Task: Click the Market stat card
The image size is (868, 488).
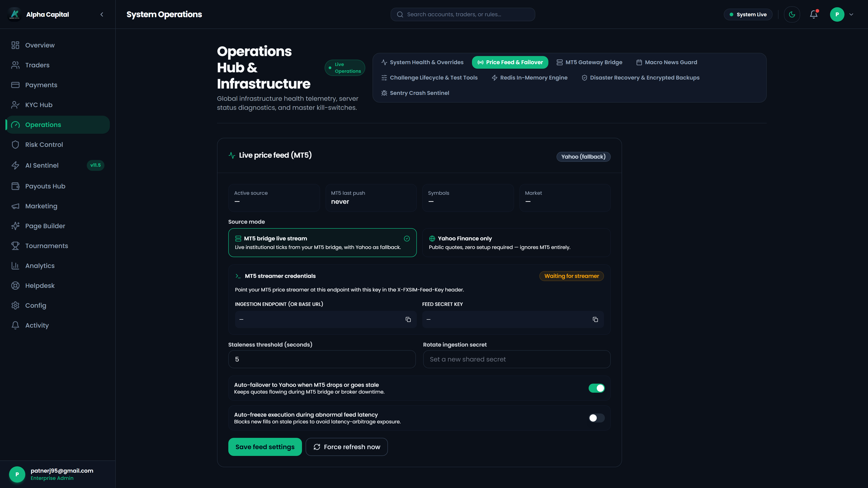Action: point(565,198)
